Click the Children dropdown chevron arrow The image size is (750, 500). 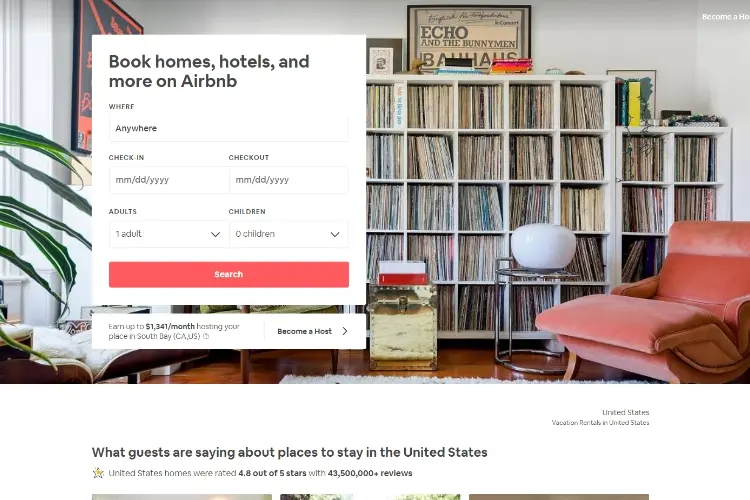(335, 234)
